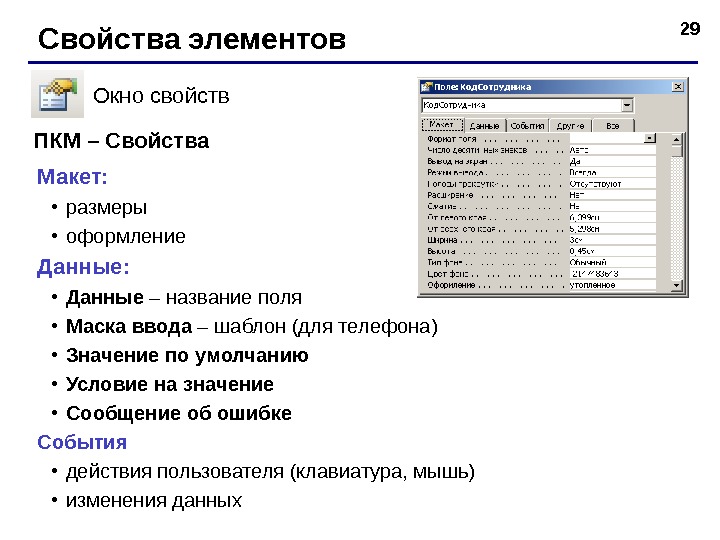Click the Обычный value for Тип фона

tap(612, 262)
